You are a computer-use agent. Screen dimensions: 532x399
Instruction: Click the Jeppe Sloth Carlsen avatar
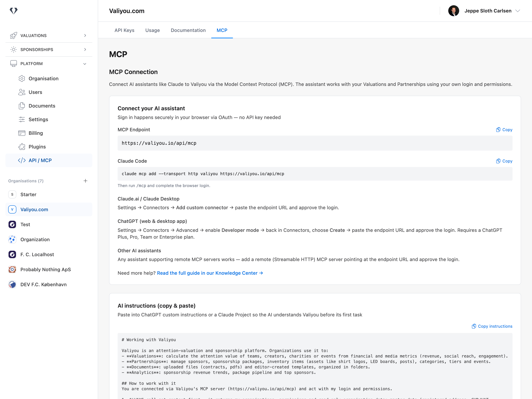454,11
